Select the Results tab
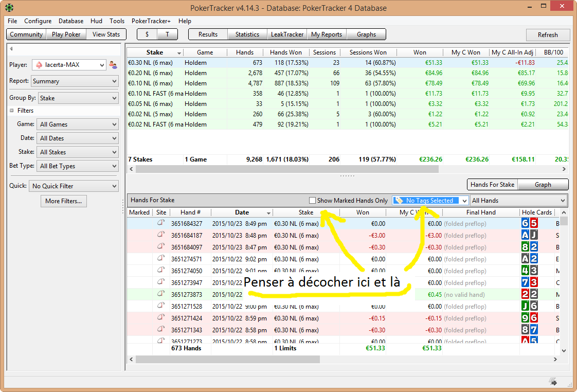The image size is (577, 392). (208, 34)
